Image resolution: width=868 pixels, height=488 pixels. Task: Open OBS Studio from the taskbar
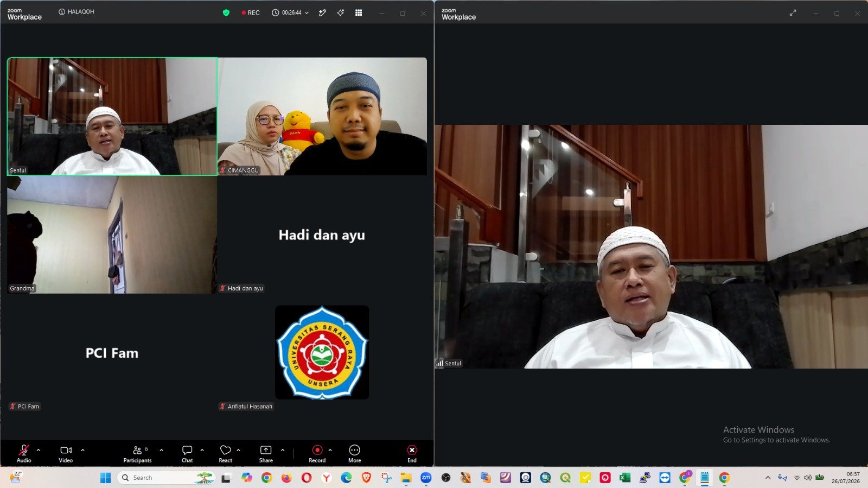click(446, 478)
